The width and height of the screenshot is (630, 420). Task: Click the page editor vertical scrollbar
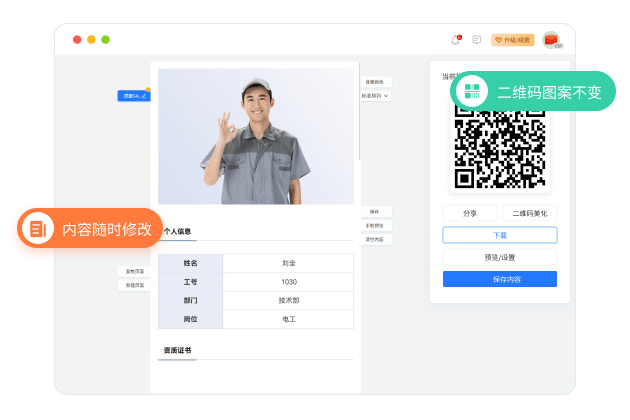[359, 113]
